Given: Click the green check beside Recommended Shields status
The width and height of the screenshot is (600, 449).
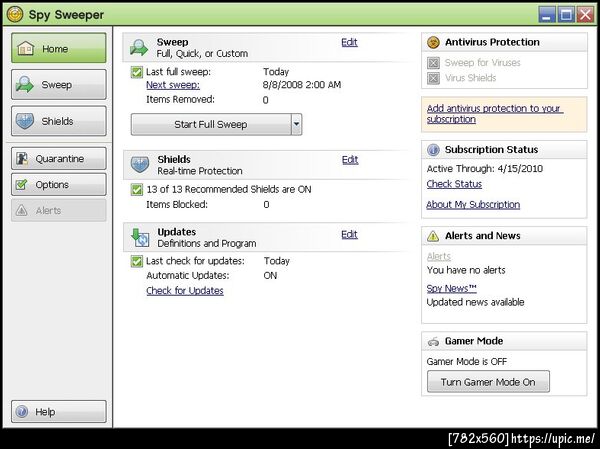Looking at the screenshot, I should click(137, 189).
